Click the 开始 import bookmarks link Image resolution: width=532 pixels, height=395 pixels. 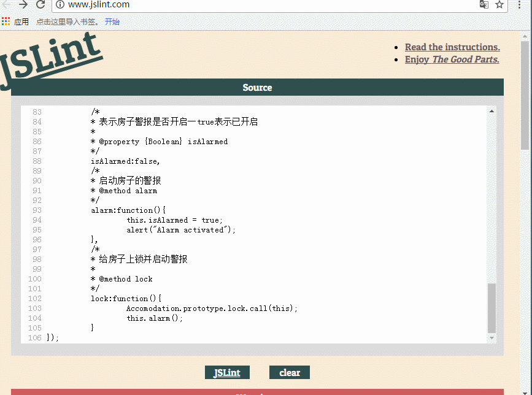[x=112, y=21]
